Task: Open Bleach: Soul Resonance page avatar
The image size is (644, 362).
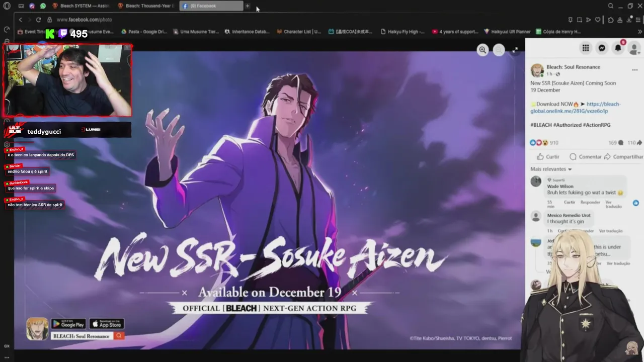Action: click(x=537, y=70)
